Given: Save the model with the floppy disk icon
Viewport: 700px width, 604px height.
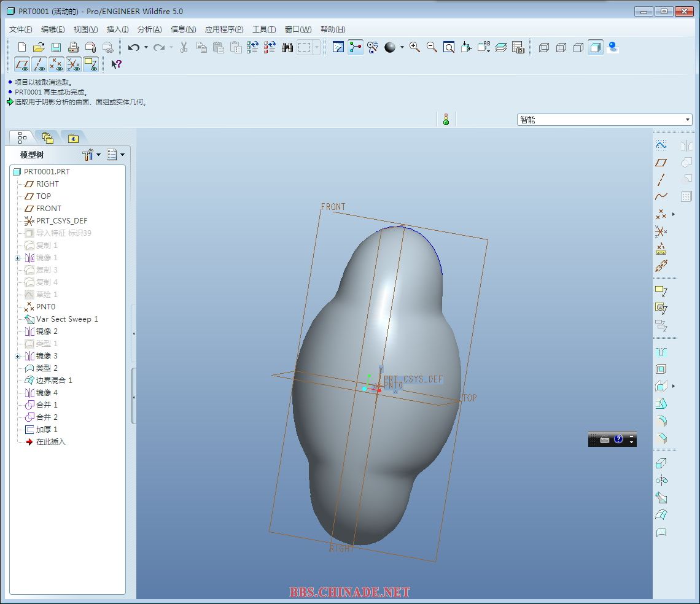Looking at the screenshot, I should pos(56,47).
